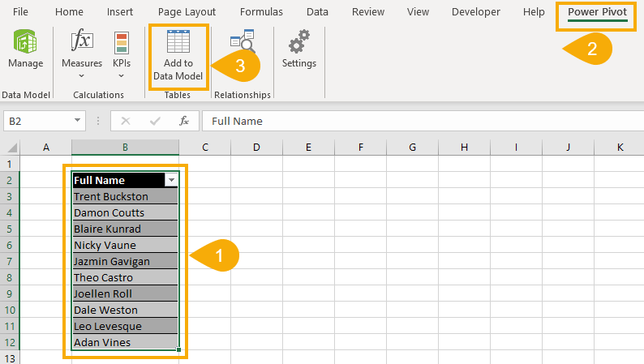Click the formula bar with Full Name
This screenshot has width=644, height=364.
(x=423, y=121)
